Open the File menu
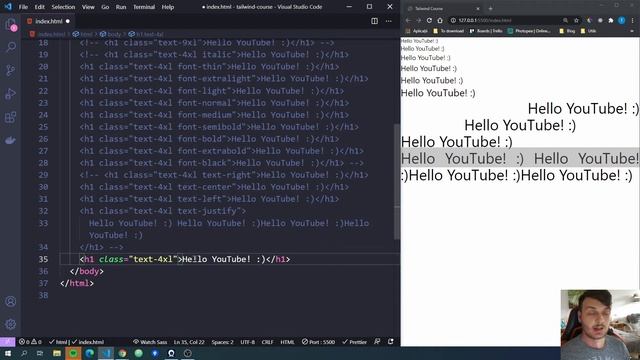This screenshot has height=360, width=640. [x=23, y=7]
